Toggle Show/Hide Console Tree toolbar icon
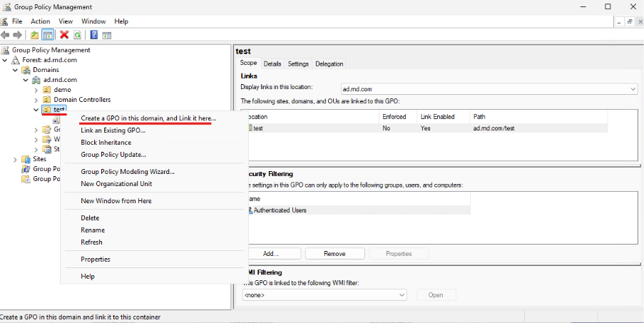Image resolution: width=644 pixels, height=323 pixels. click(x=48, y=35)
